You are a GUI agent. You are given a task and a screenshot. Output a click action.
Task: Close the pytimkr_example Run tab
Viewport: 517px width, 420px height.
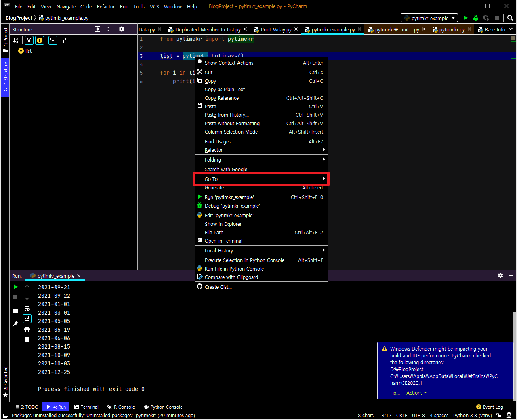(x=79, y=276)
